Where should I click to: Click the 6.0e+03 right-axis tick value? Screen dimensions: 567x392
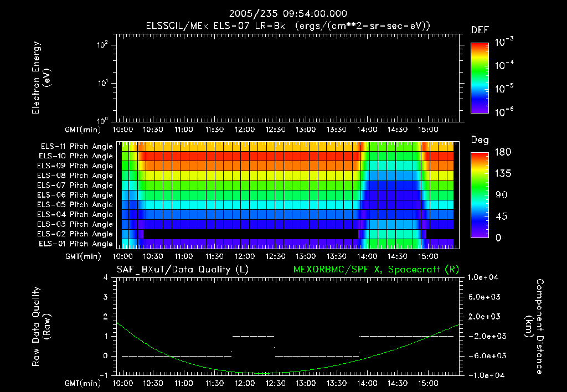484,297
